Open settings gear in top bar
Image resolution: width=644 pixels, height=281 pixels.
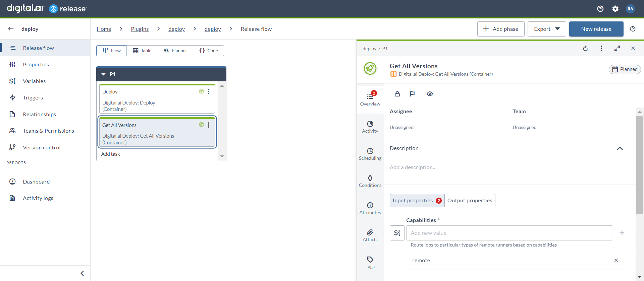click(615, 9)
